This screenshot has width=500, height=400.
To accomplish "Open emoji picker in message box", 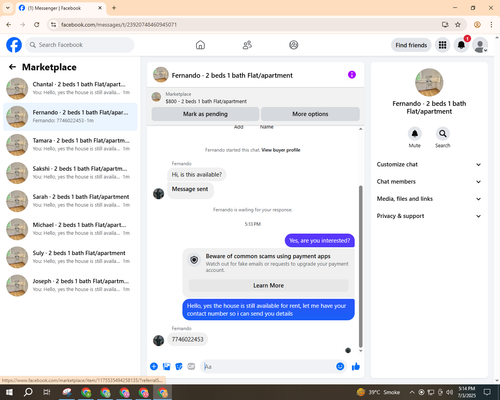I will (x=340, y=366).
